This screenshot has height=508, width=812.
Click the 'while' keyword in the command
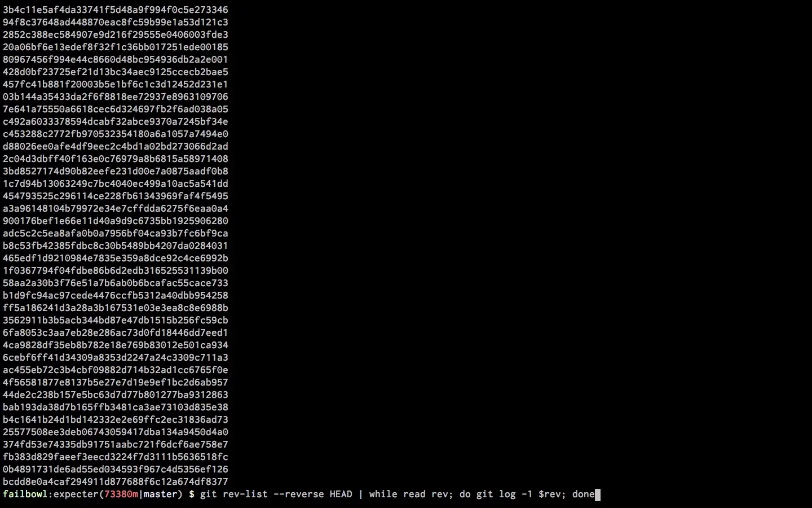coord(383,494)
